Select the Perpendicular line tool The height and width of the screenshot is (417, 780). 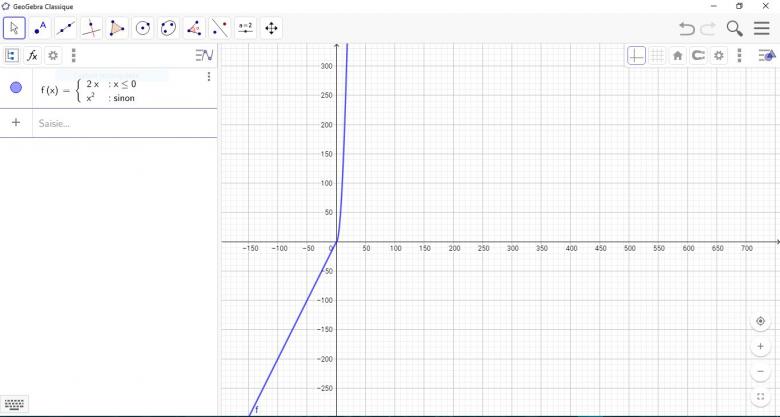pyautogui.click(x=92, y=28)
